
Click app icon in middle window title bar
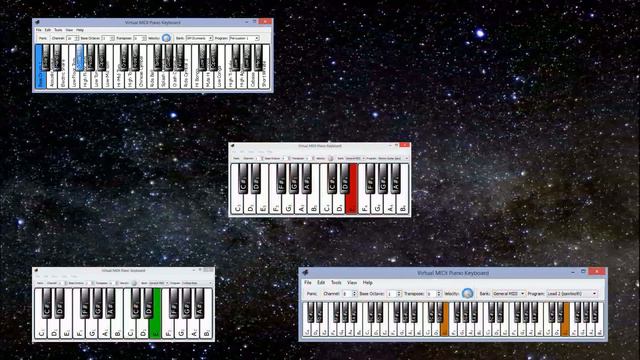(x=233, y=146)
